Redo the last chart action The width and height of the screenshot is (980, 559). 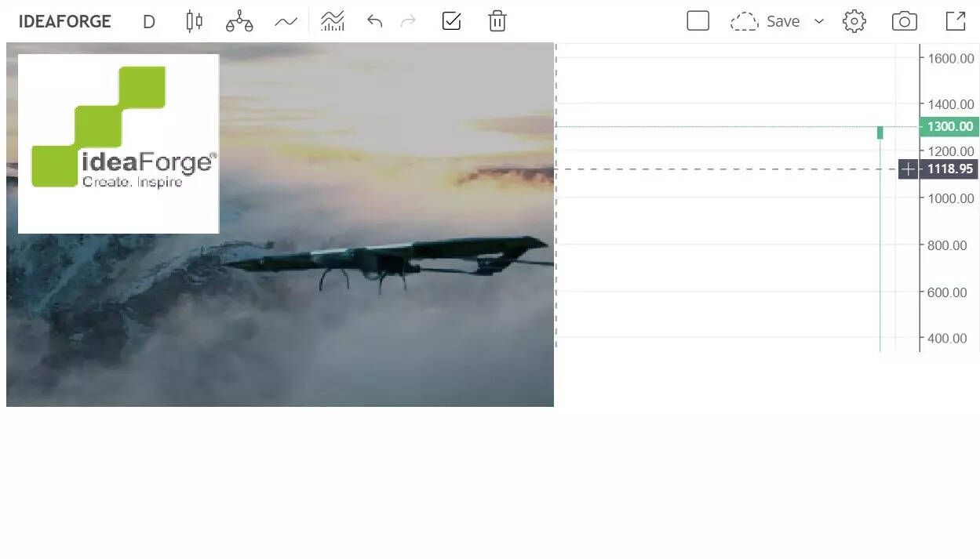tap(408, 21)
